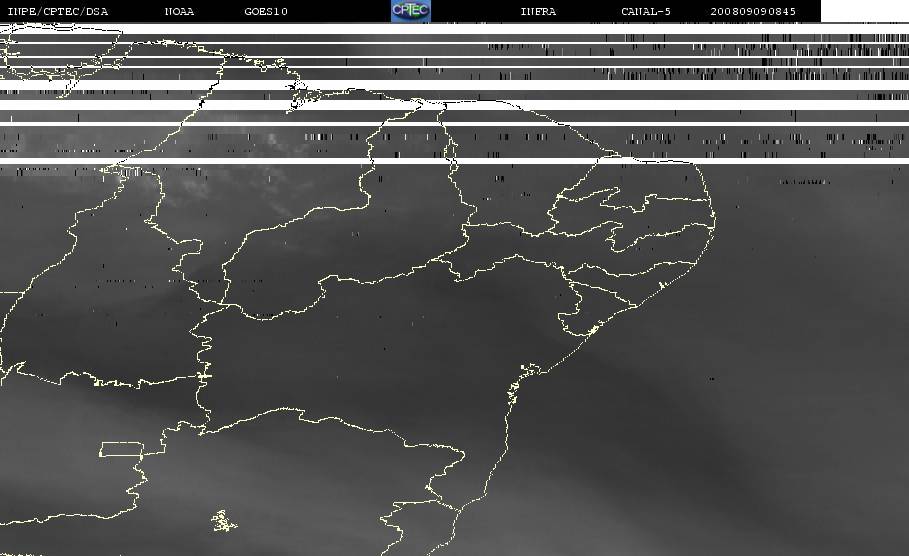Click the GOES10 satellite label
Viewport: 909px width, 556px height.
265,12
